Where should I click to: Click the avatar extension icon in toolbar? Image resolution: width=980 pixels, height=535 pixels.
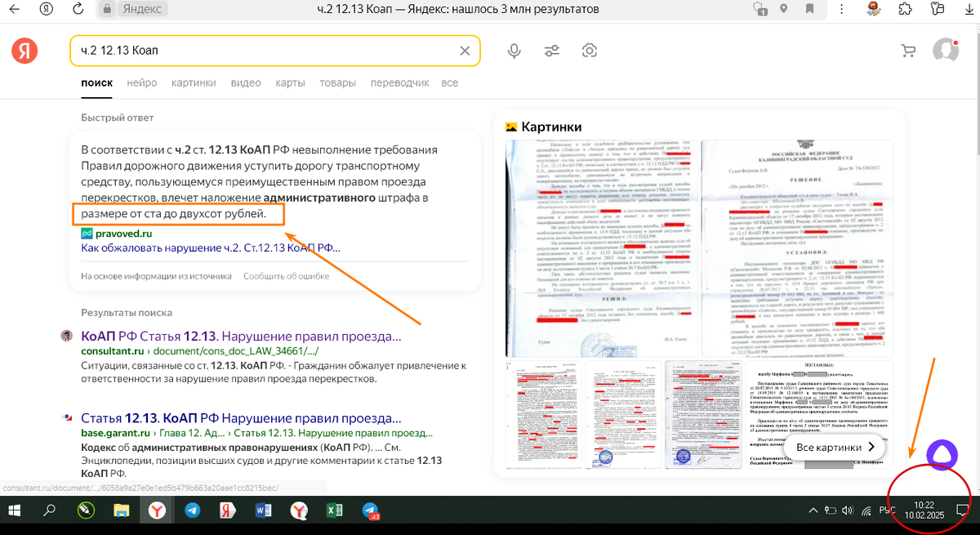(874, 9)
